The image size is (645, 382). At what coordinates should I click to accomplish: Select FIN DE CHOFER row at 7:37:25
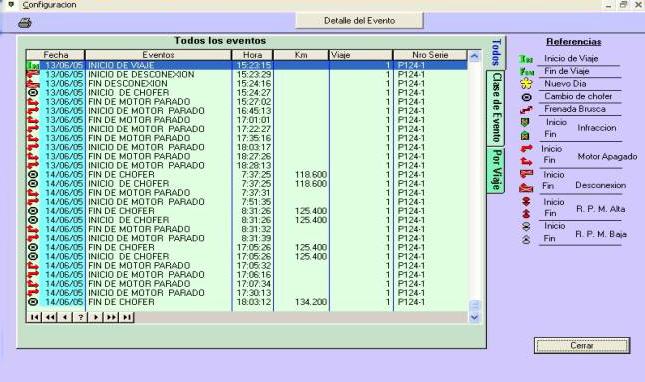[247, 174]
